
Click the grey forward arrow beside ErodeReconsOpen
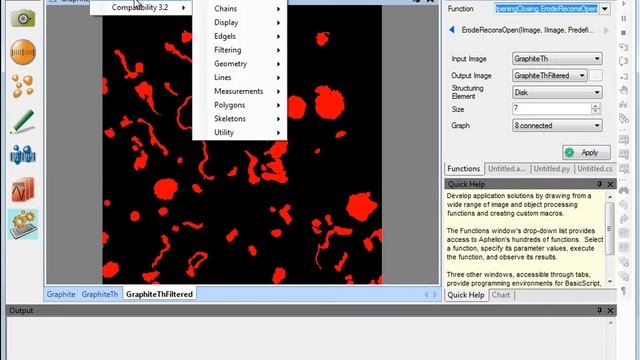[x=606, y=30]
